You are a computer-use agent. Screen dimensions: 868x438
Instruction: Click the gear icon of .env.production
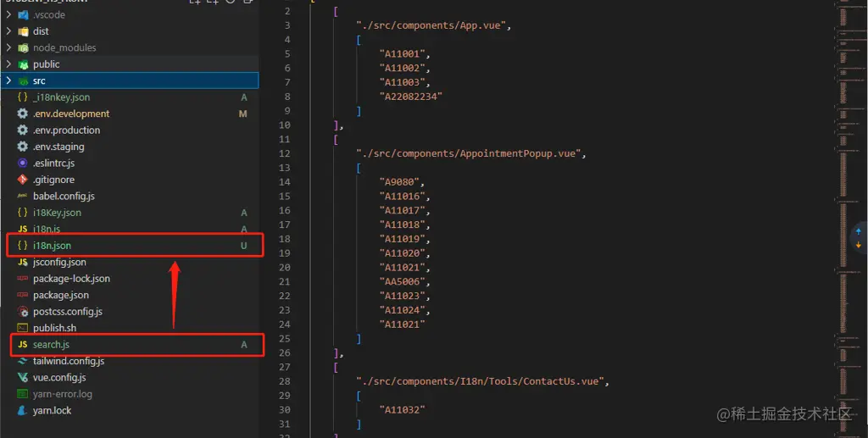[x=23, y=130]
